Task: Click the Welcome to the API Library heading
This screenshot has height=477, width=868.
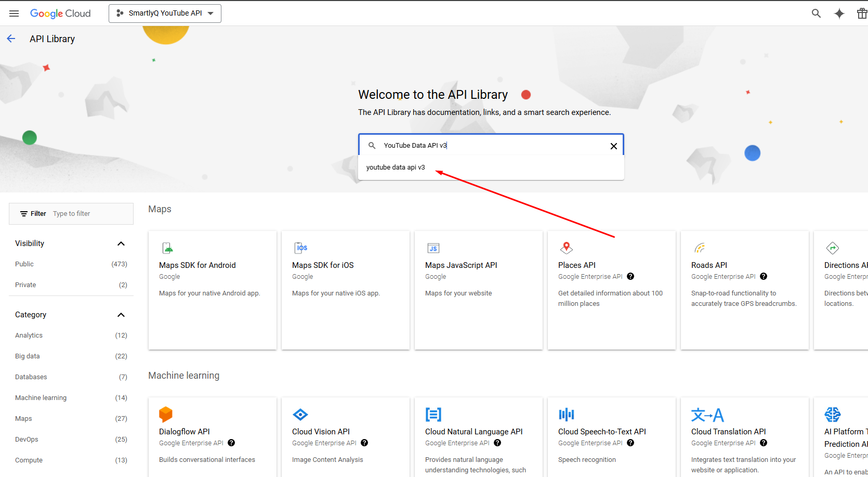Action: click(x=433, y=95)
